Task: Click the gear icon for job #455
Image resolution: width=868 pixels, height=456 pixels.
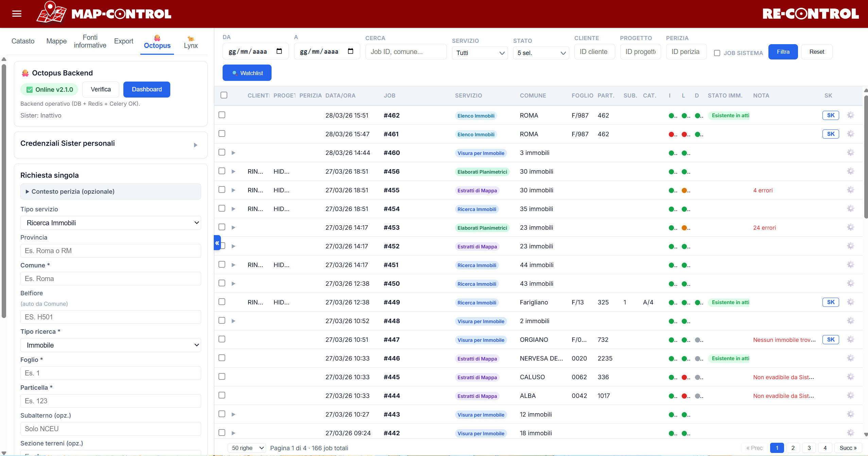Action: tap(850, 190)
